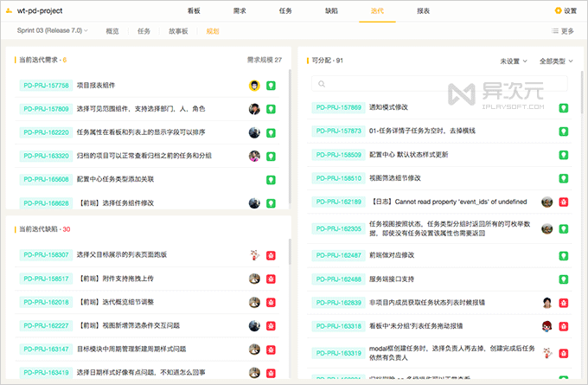This screenshot has width=588, height=385.
Task: Click the assignee avatar on PD-PRJ-163318 row
Action: 547,326
